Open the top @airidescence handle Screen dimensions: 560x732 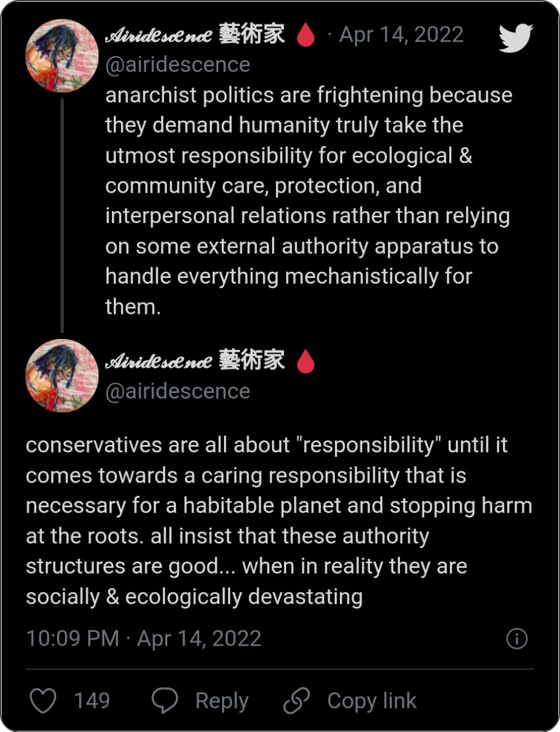coord(178,65)
